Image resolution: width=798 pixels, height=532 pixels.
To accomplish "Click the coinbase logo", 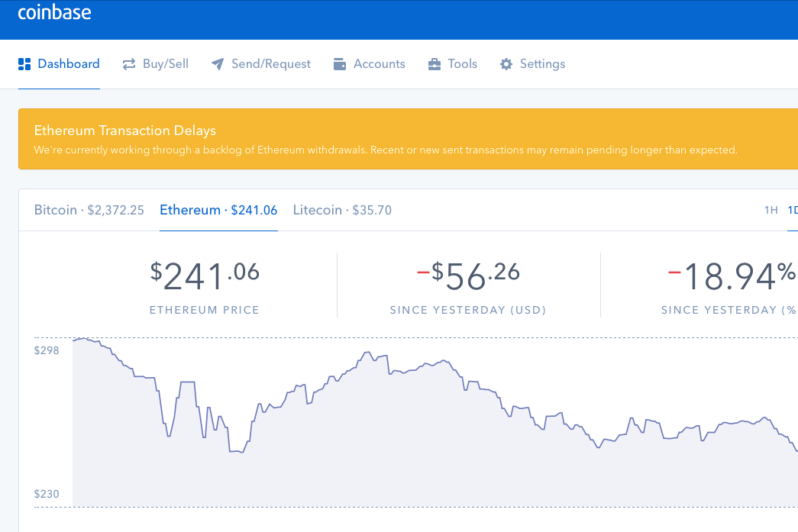I will point(54,12).
